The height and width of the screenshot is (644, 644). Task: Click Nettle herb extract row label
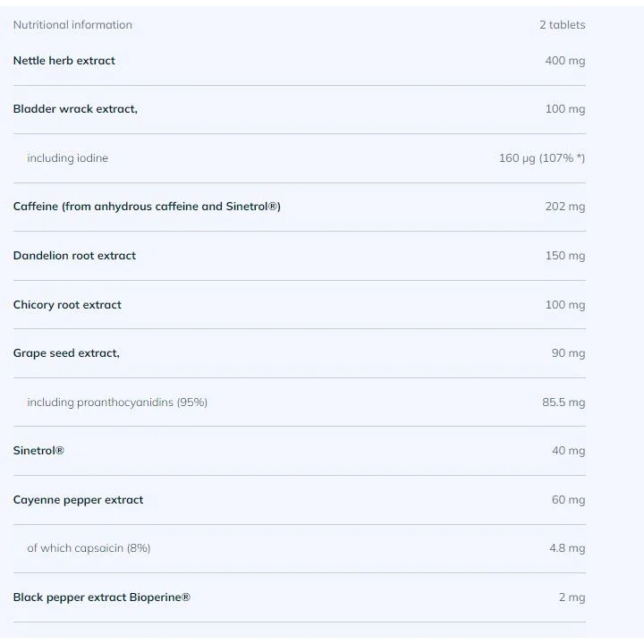64,61
